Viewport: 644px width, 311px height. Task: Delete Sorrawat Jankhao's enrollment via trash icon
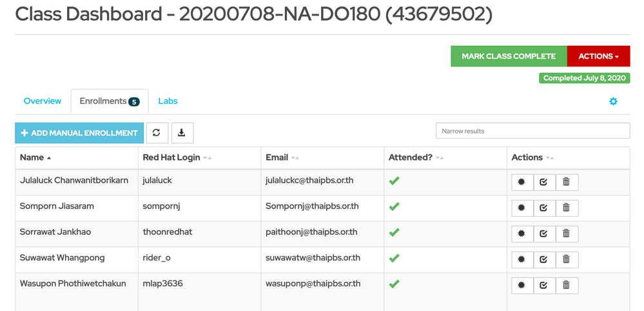tap(566, 234)
